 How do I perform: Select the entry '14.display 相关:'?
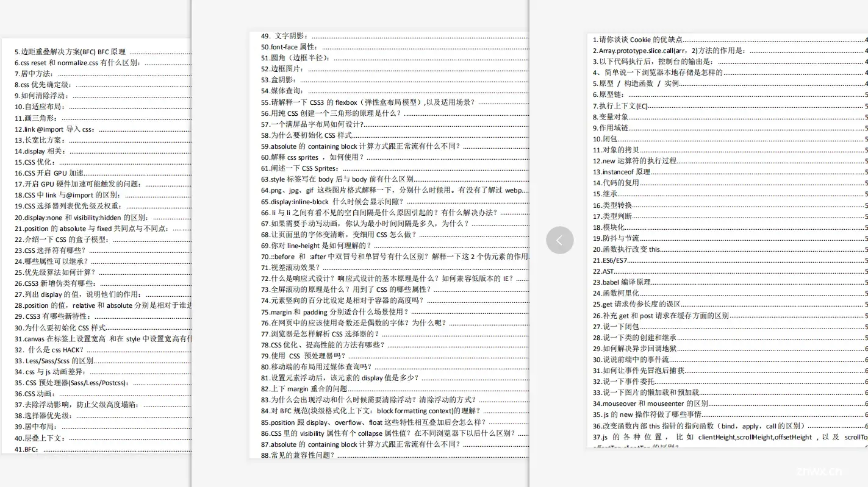tap(102, 151)
